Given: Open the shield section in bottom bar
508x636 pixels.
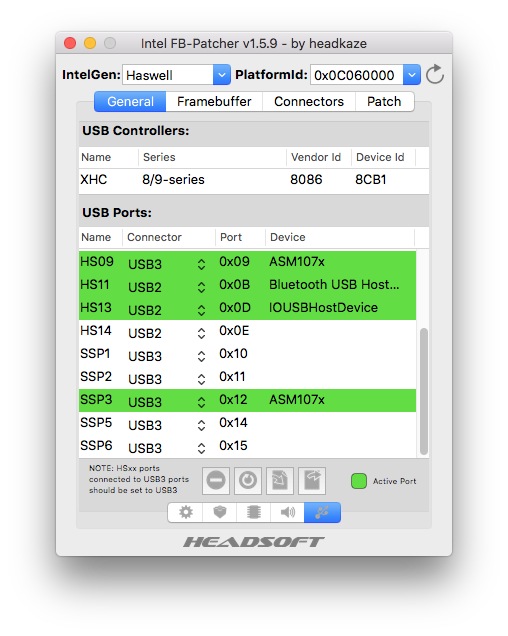Looking at the screenshot, I should pos(220,512).
